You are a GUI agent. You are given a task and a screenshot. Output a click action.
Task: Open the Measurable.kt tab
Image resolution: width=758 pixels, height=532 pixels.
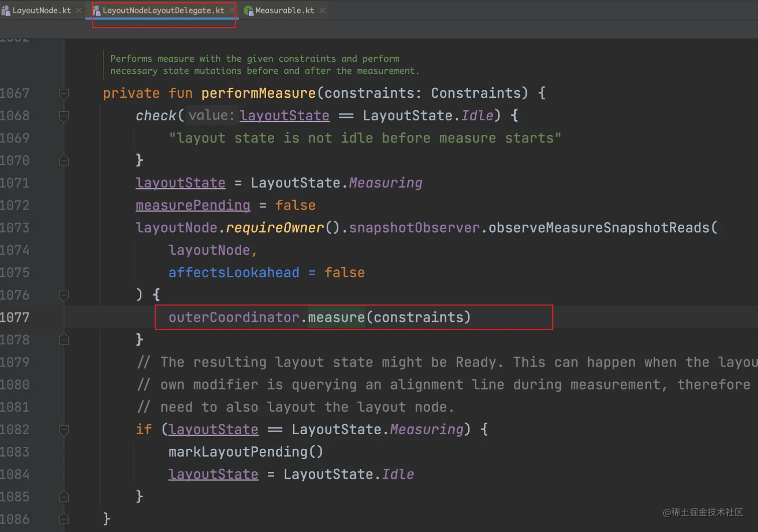click(285, 11)
